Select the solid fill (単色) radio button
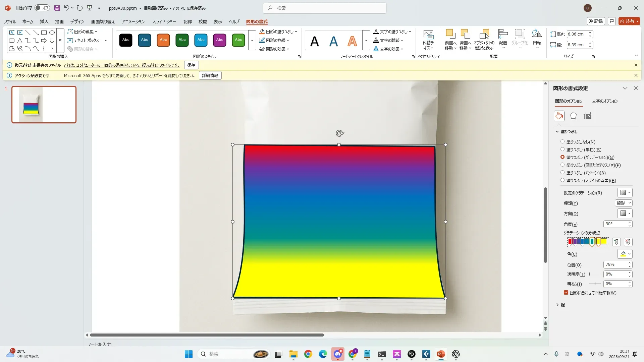Screen dimensions: 644x362 click(x=562, y=149)
